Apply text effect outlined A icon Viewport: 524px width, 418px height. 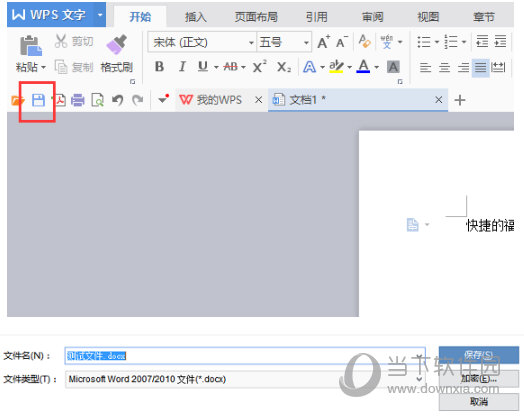(x=309, y=67)
